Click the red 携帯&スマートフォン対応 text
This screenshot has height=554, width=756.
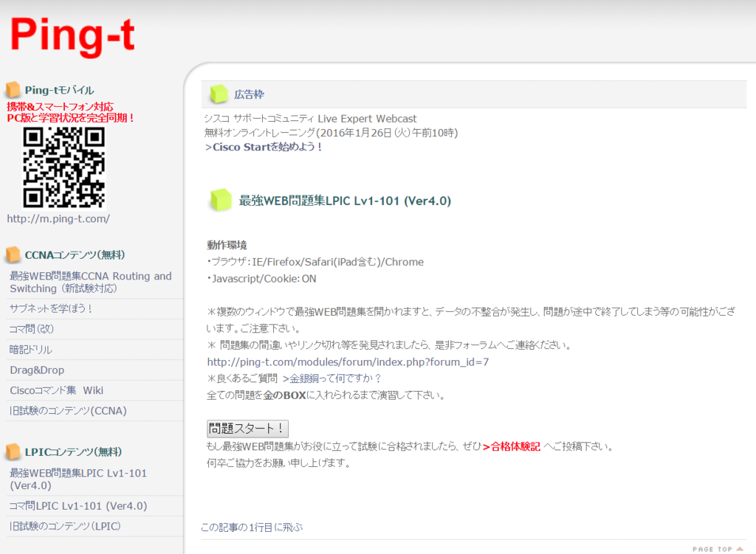[x=61, y=106]
